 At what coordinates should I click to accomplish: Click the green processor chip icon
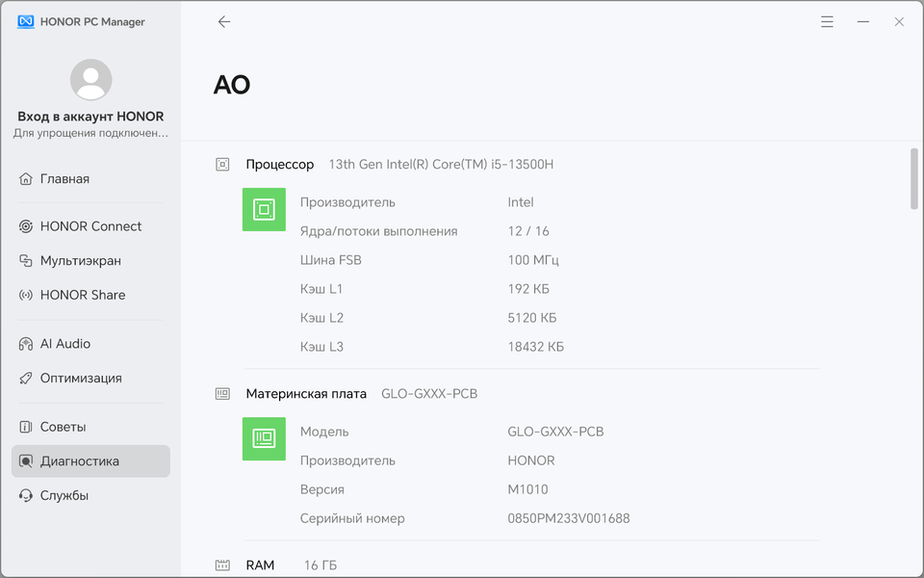(264, 209)
